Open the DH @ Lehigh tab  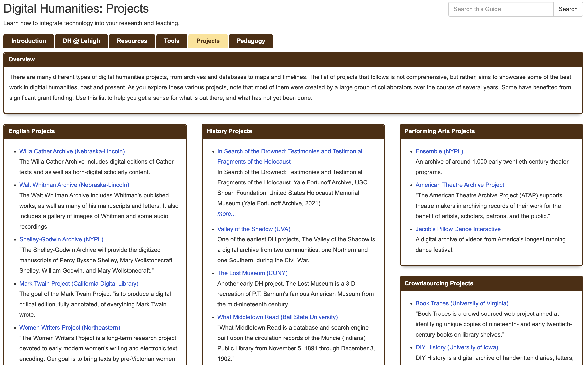[81, 41]
